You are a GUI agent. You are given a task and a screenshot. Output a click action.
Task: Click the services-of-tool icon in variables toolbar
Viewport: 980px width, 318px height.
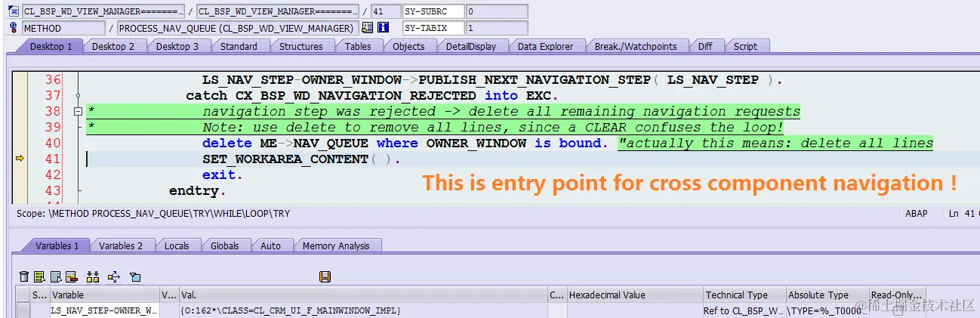(135, 276)
